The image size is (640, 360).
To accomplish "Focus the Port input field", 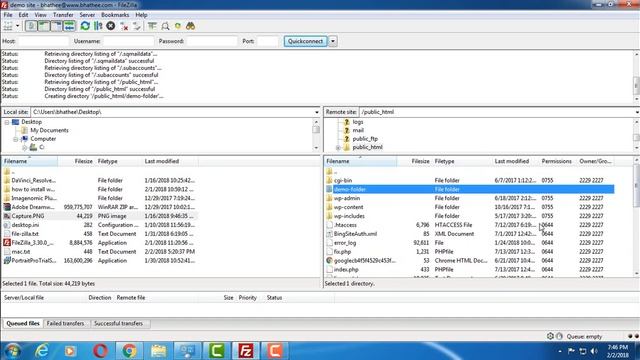I will pyautogui.click(x=268, y=41).
